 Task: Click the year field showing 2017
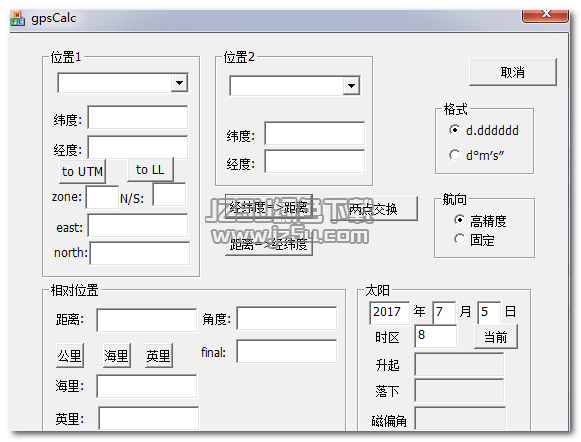389,313
